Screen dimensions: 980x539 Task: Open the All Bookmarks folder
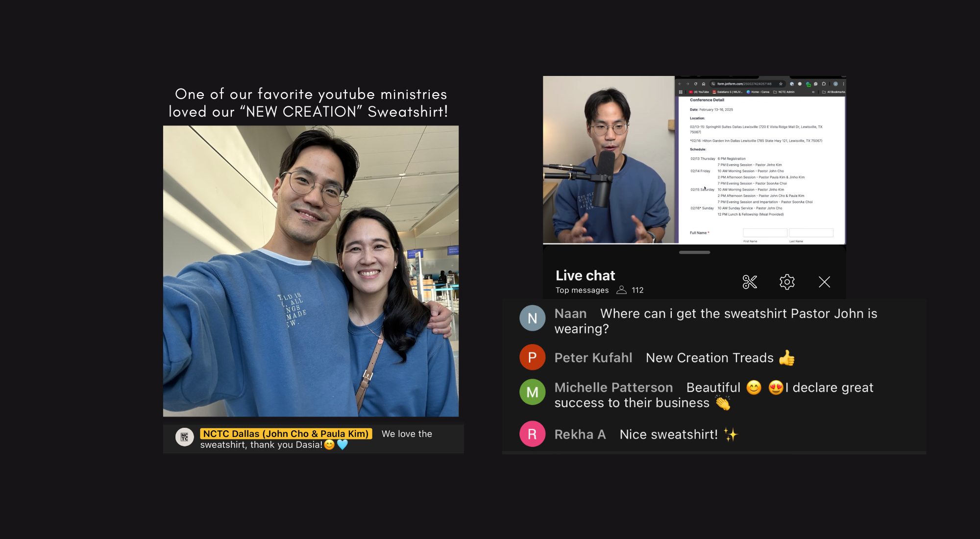[833, 92]
